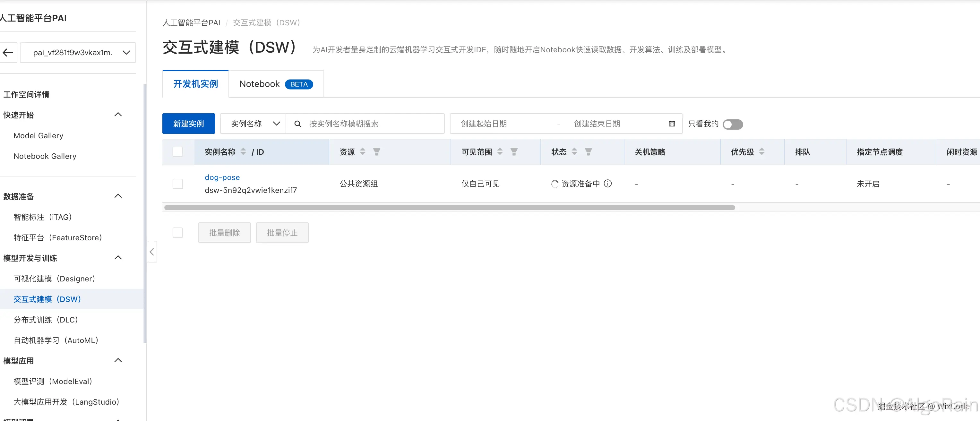
Task: Tick the select-all header checkbox
Action: click(178, 152)
